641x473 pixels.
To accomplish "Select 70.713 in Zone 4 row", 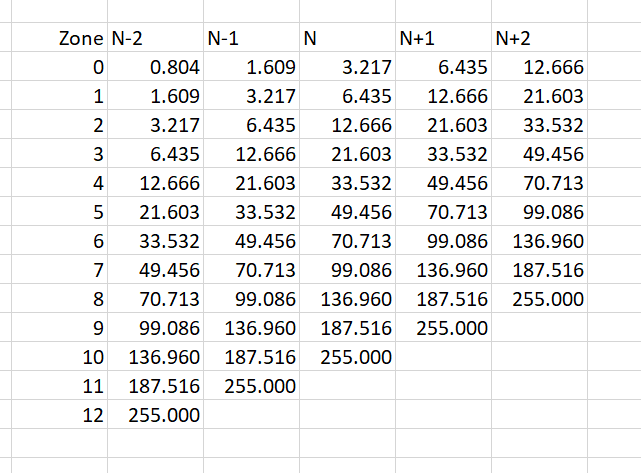I will tap(540, 182).
